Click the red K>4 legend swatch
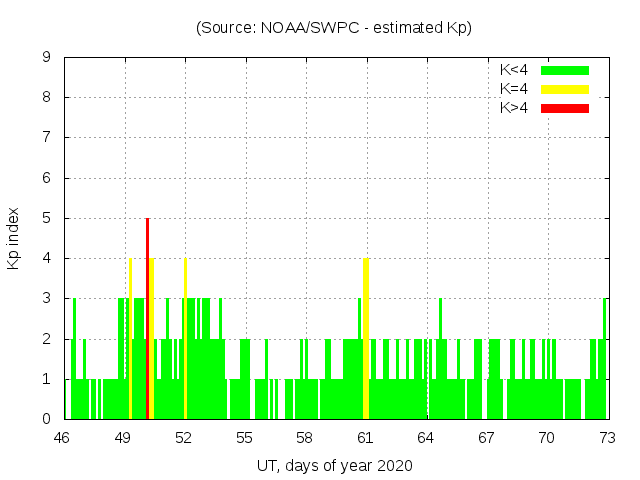 click(565, 107)
